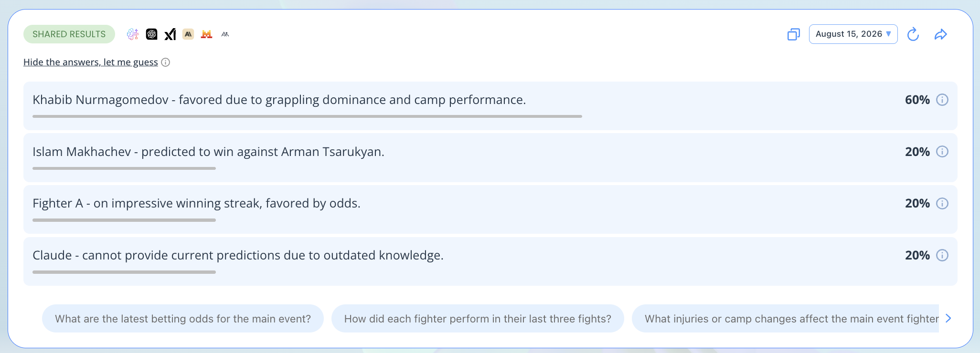This screenshot has height=353, width=980.
Task: Copy results with the duplicate icon
Action: [x=794, y=34]
